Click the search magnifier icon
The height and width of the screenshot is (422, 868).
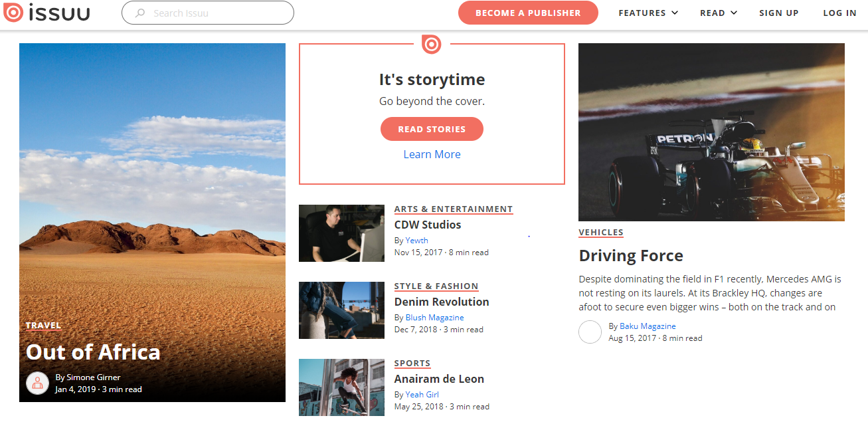click(x=140, y=13)
